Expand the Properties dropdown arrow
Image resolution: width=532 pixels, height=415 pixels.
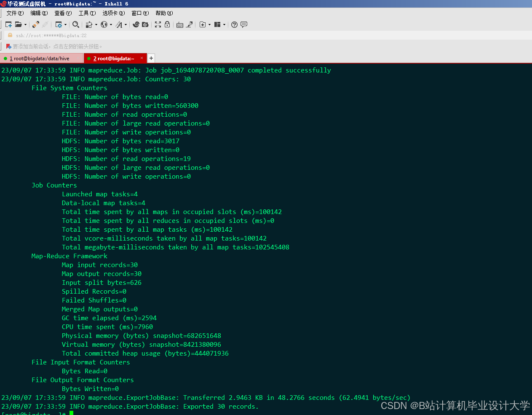(x=65, y=24)
